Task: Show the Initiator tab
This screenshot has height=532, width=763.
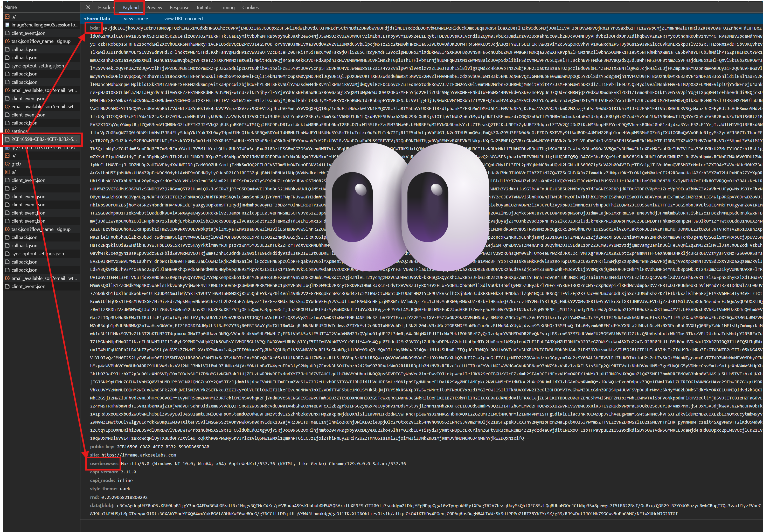Action: 205,7
